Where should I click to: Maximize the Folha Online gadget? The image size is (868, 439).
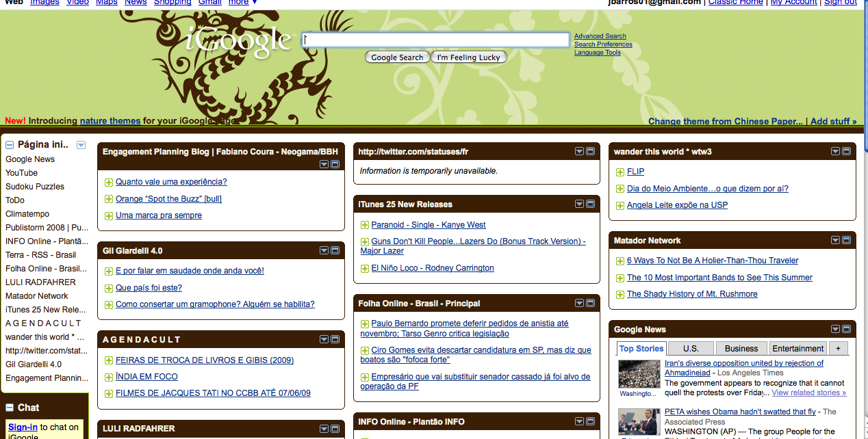591,303
